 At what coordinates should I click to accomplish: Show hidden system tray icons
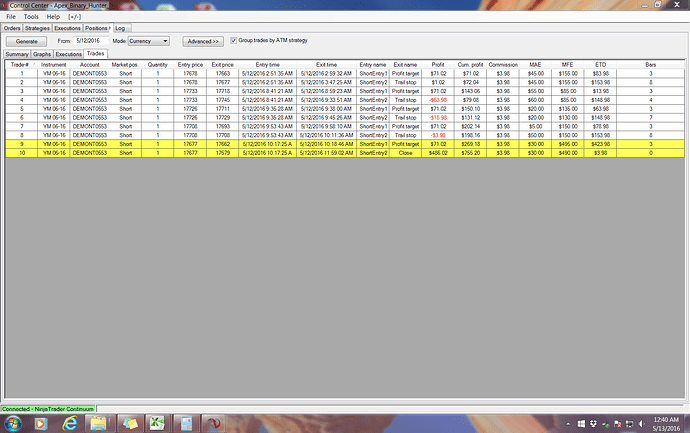[568, 424]
